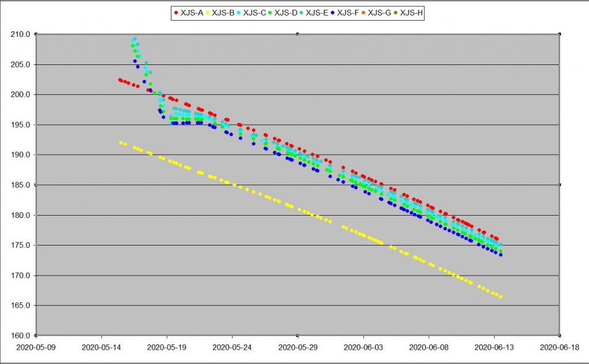This screenshot has width=589, height=364.
Task: Click the cyan XJS-C legend marker
Action: click(x=238, y=13)
